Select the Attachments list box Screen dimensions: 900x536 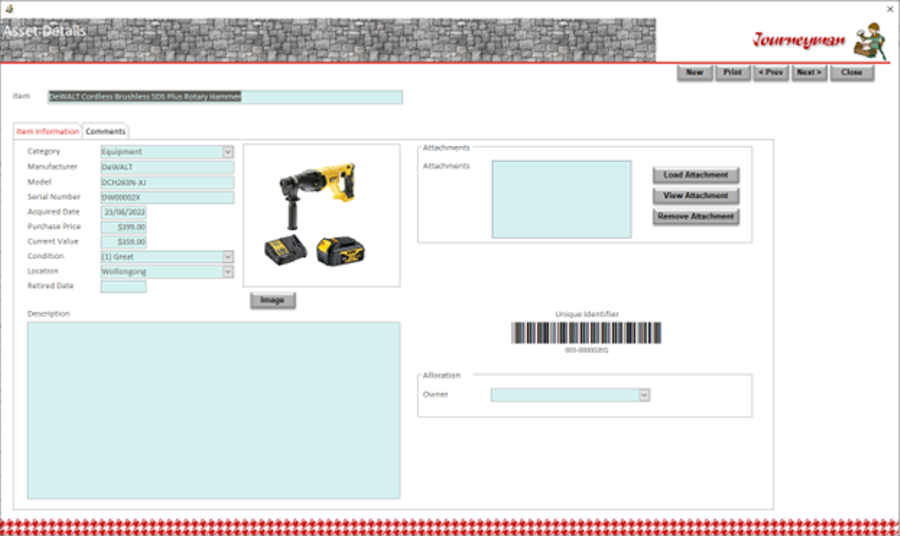(x=561, y=199)
